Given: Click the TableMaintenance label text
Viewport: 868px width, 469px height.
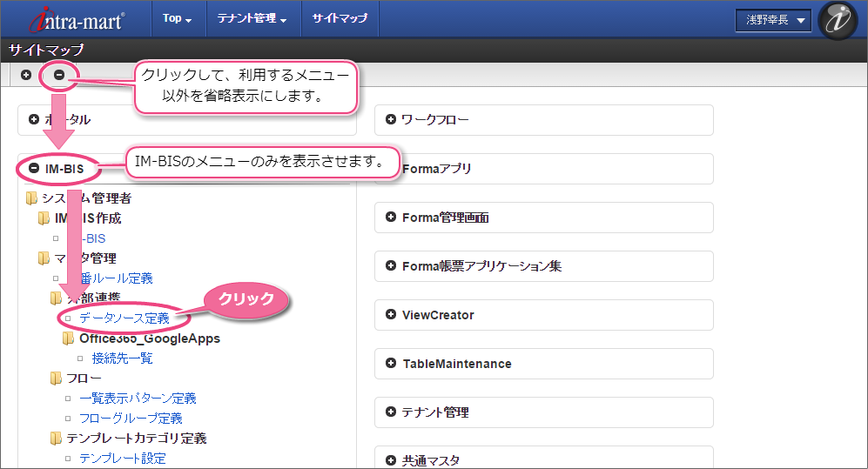Looking at the screenshot, I should coord(457,364).
